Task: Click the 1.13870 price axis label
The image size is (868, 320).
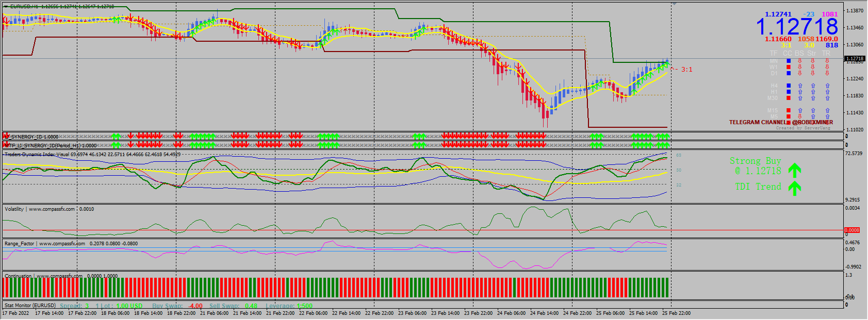Action: click(x=855, y=11)
